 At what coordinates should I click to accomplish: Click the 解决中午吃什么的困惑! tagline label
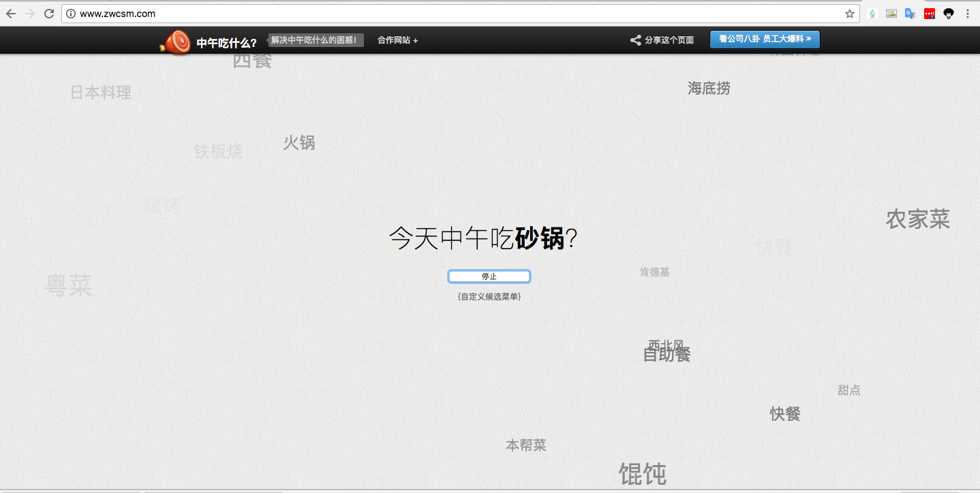click(x=314, y=40)
